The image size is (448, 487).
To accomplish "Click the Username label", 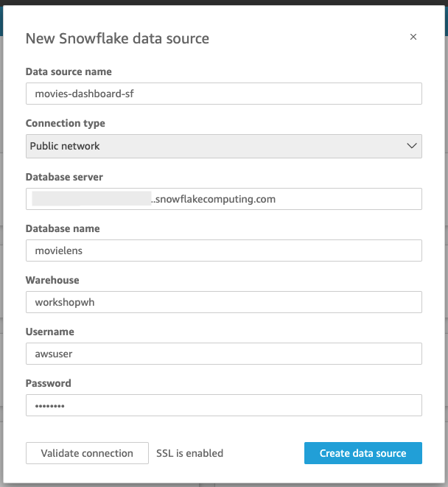I will 49,332.
